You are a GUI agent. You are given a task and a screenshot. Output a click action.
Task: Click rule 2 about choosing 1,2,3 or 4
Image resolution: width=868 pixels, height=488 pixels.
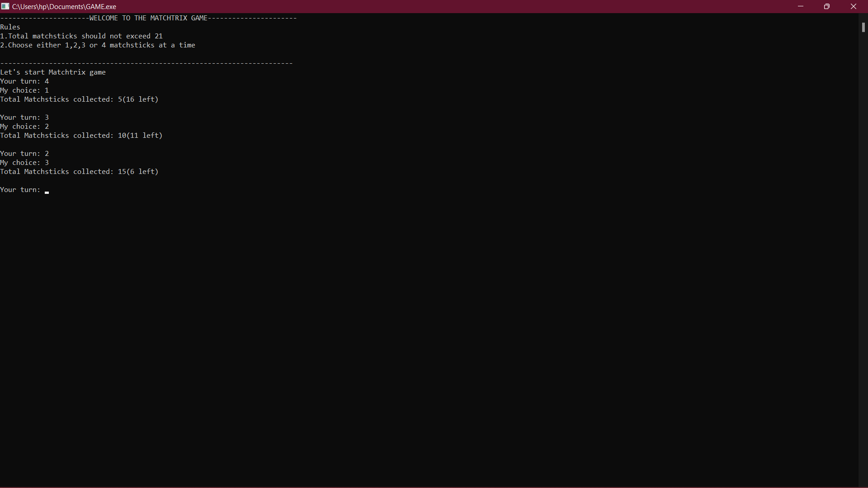[98, 45]
